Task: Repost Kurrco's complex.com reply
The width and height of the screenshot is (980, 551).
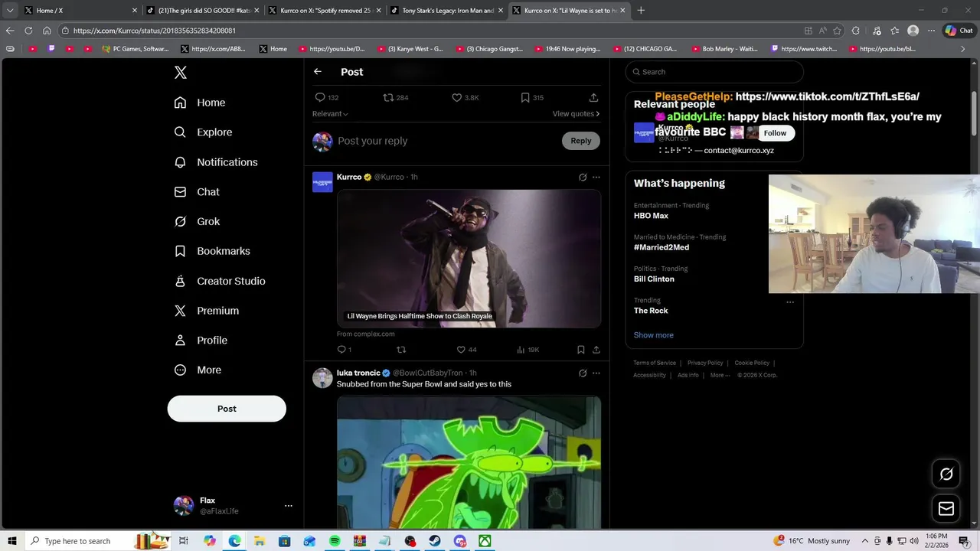Action: [400, 350]
